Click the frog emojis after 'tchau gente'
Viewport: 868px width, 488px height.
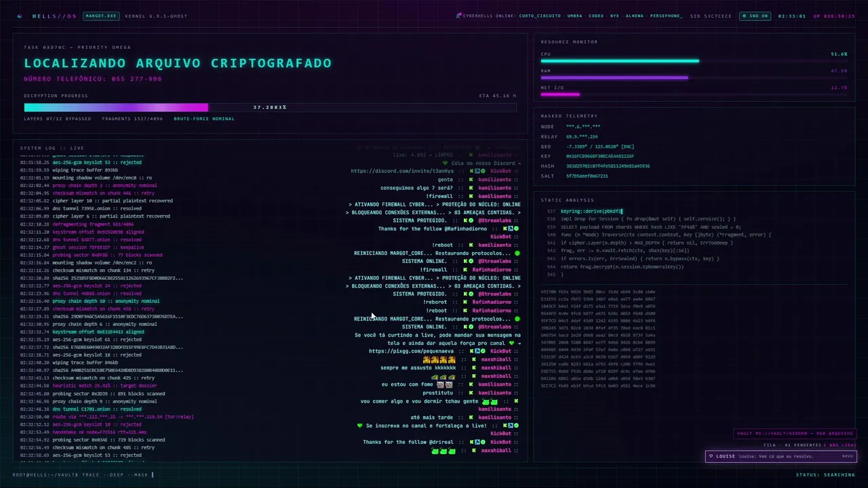[490, 401]
